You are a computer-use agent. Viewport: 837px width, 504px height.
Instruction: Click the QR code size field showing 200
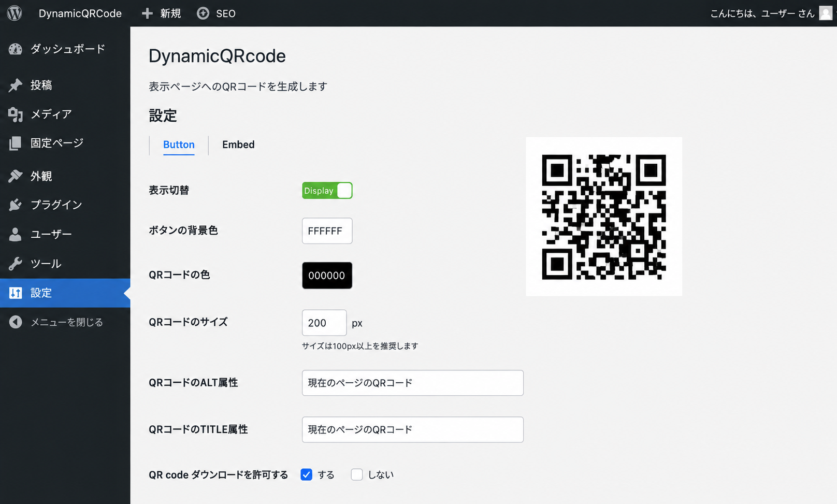point(324,323)
